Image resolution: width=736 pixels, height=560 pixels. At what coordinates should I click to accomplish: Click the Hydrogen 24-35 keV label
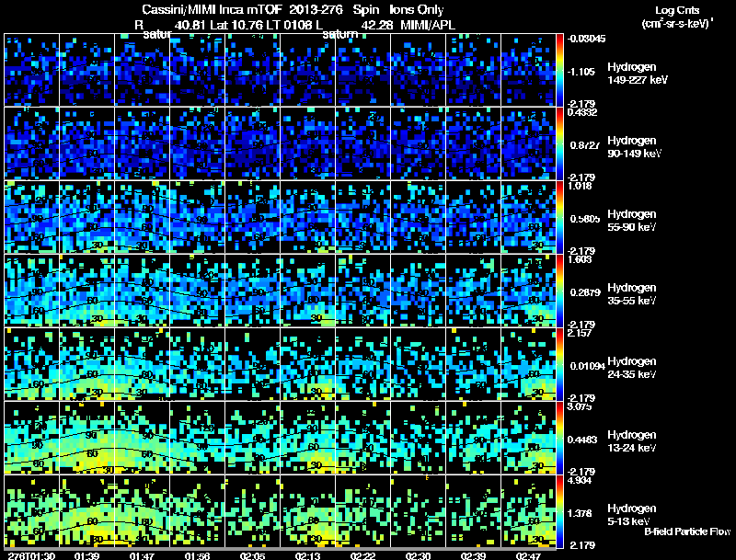632,368
